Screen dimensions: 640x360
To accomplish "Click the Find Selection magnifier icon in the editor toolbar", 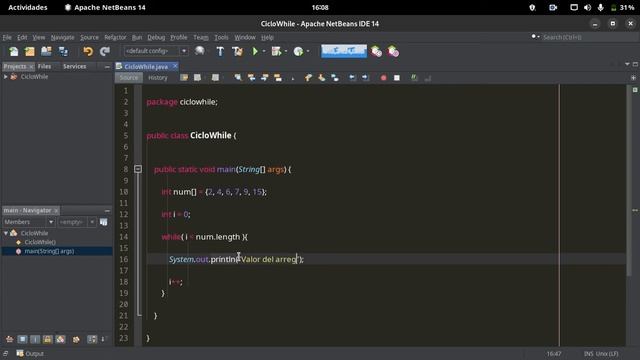I will pos(238,78).
